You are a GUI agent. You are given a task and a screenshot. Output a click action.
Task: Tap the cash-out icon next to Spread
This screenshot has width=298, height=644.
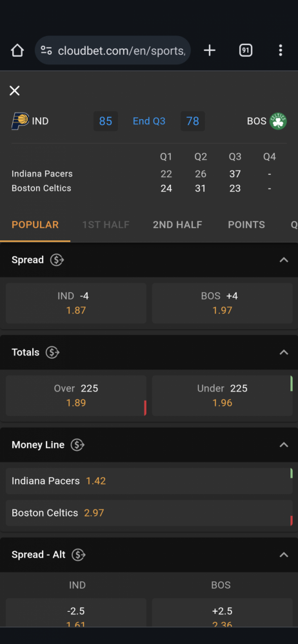tap(57, 260)
